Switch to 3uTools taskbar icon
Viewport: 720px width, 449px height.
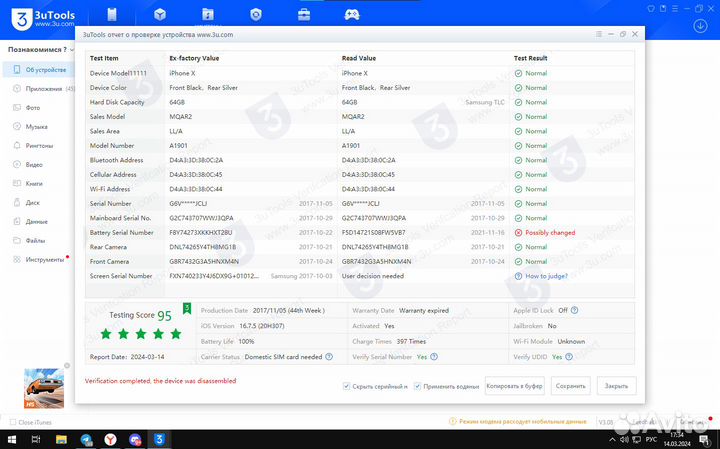159,439
